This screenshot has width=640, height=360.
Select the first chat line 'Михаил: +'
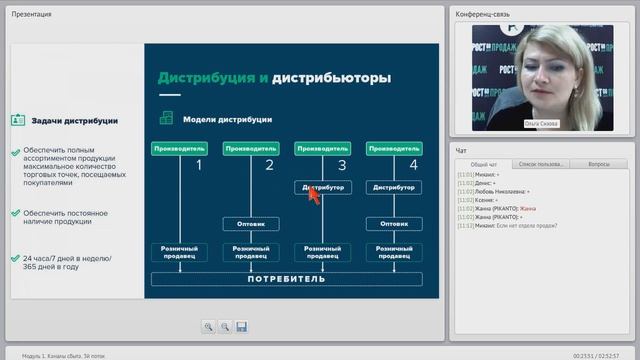tap(478, 174)
